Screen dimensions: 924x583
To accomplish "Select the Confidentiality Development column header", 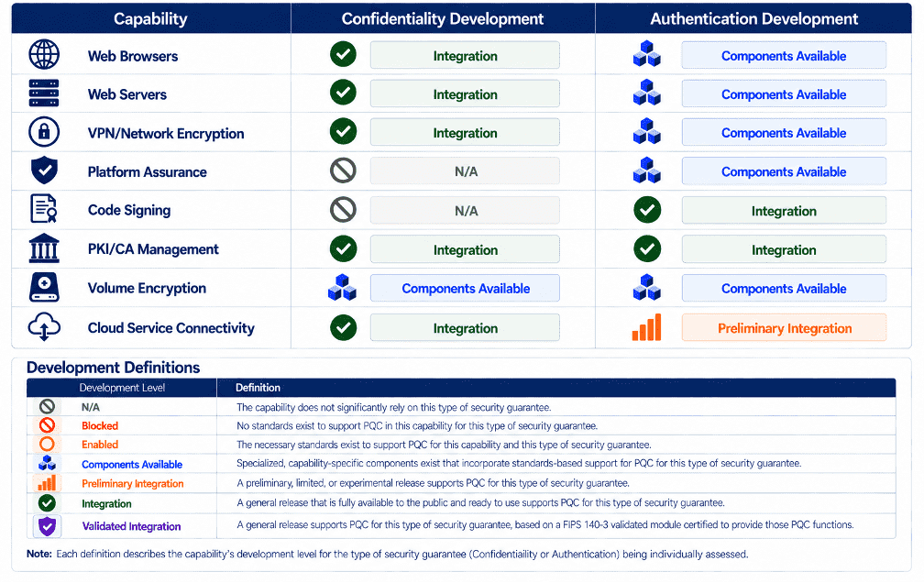I will 443,19.
